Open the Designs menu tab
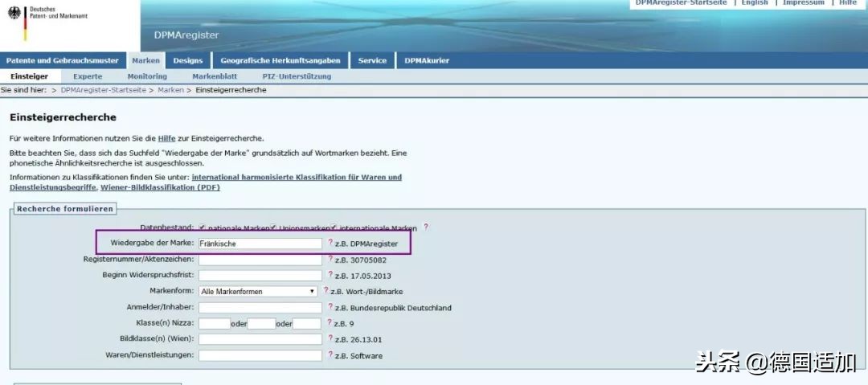This screenshot has height=385, width=868. click(x=188, y=60)
